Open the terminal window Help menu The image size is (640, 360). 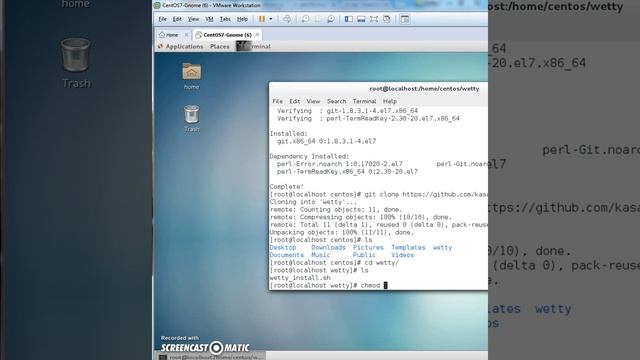coord(390,101)
